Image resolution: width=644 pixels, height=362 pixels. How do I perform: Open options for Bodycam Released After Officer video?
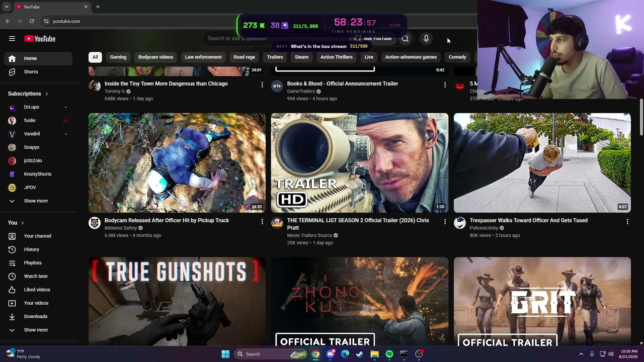click(x=262, y=222)
